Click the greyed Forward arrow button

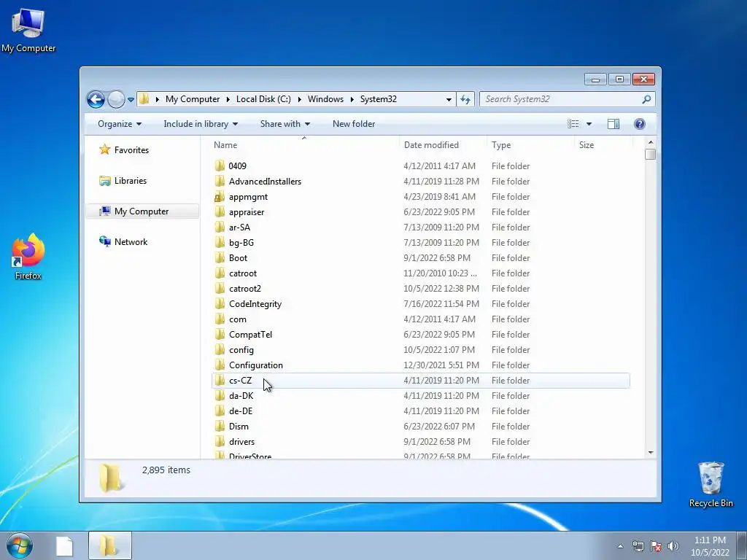tap(116, 99)
